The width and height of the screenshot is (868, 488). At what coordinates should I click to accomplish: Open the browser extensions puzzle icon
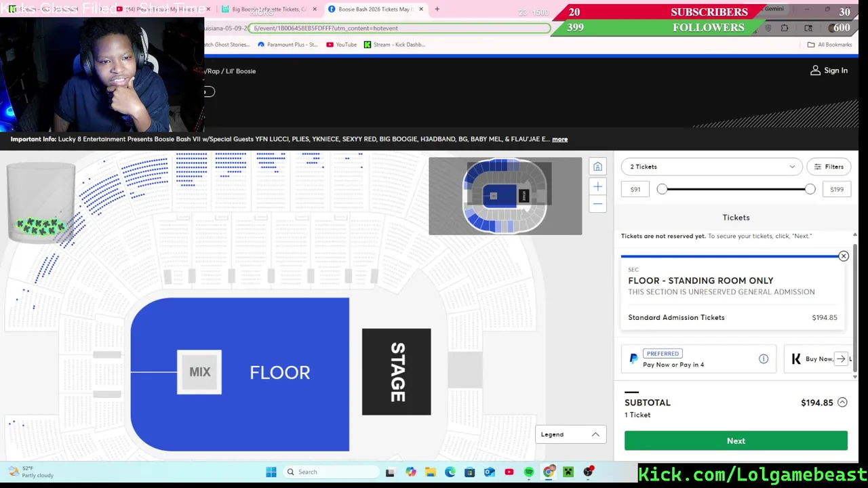click(x=785, y=28)
